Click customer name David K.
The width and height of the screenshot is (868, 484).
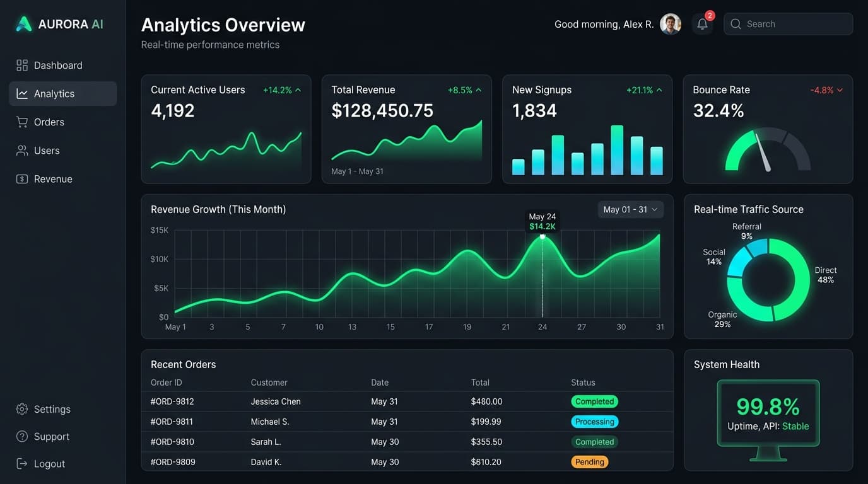point(266,462)
